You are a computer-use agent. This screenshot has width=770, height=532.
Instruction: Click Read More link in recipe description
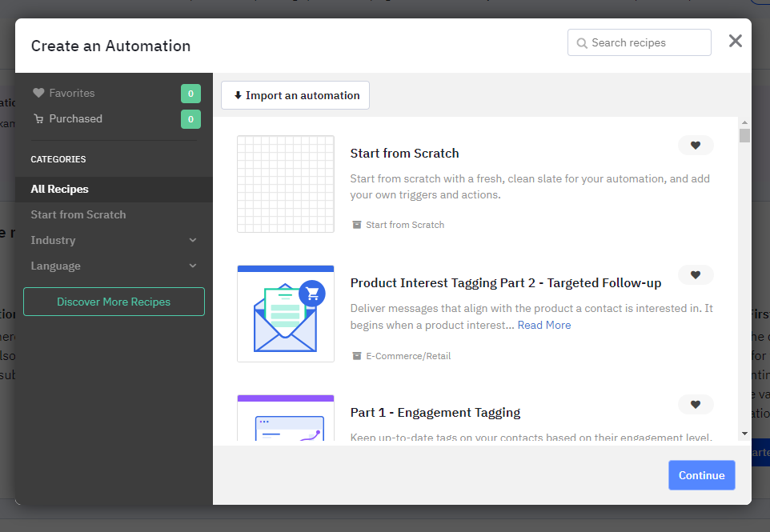point(544,325)
